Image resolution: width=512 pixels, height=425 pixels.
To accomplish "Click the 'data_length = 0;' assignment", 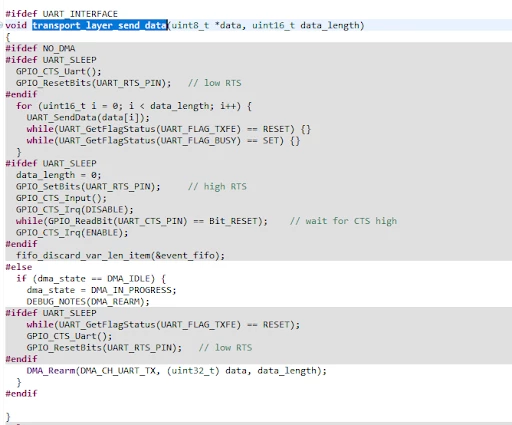I will pyautogui.click(x=58, y=175).
